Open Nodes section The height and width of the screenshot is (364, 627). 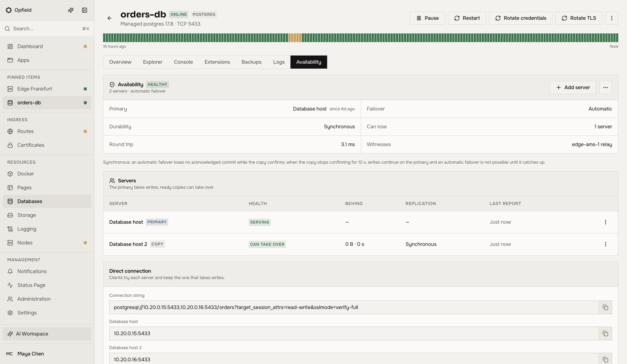(47, 243)
